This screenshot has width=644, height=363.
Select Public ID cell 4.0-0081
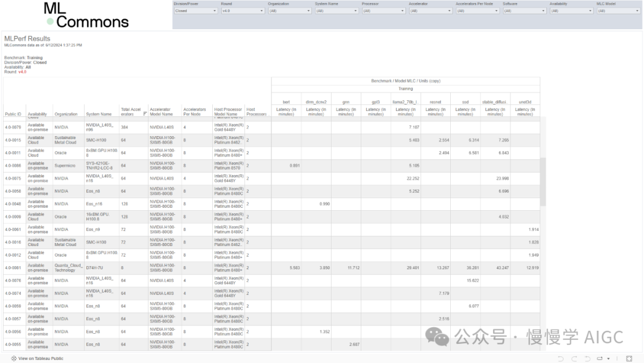tap(13, 267)
